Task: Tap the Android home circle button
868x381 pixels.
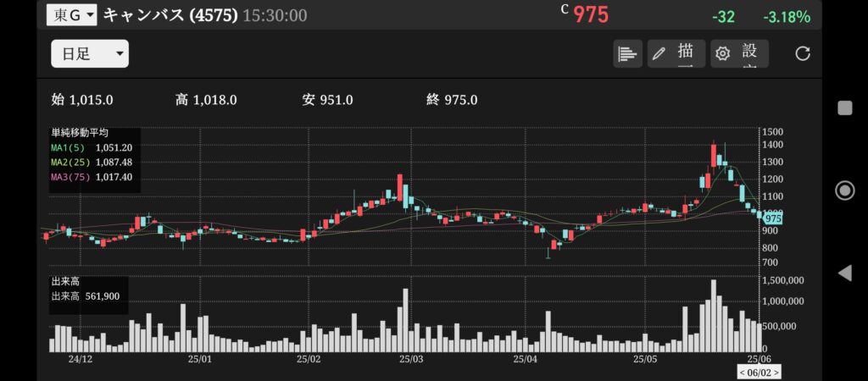Action: coord(845,190)
